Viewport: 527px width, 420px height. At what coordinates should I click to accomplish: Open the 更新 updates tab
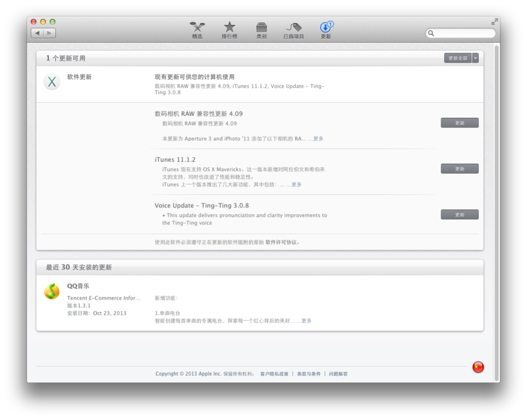pos(326,30)
